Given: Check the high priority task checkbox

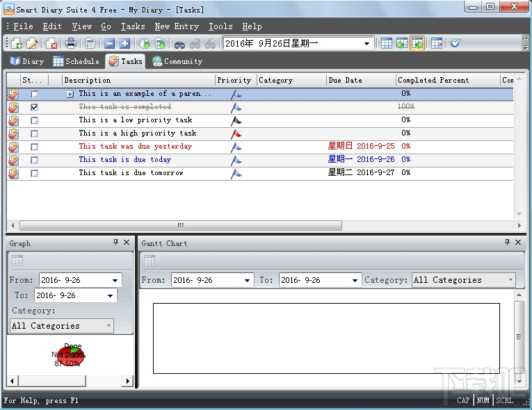Looking at the screenshot, I should coord(34,133).
